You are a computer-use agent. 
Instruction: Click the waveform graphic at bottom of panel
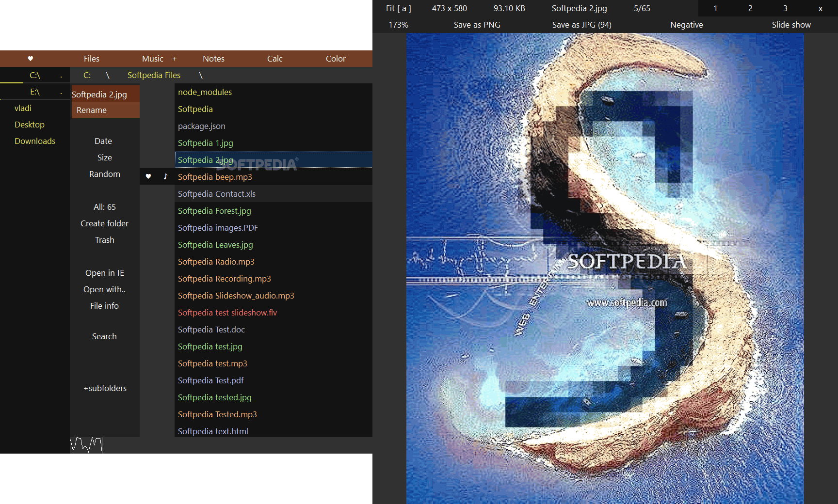pyautogui.click(x=86, y=444)
